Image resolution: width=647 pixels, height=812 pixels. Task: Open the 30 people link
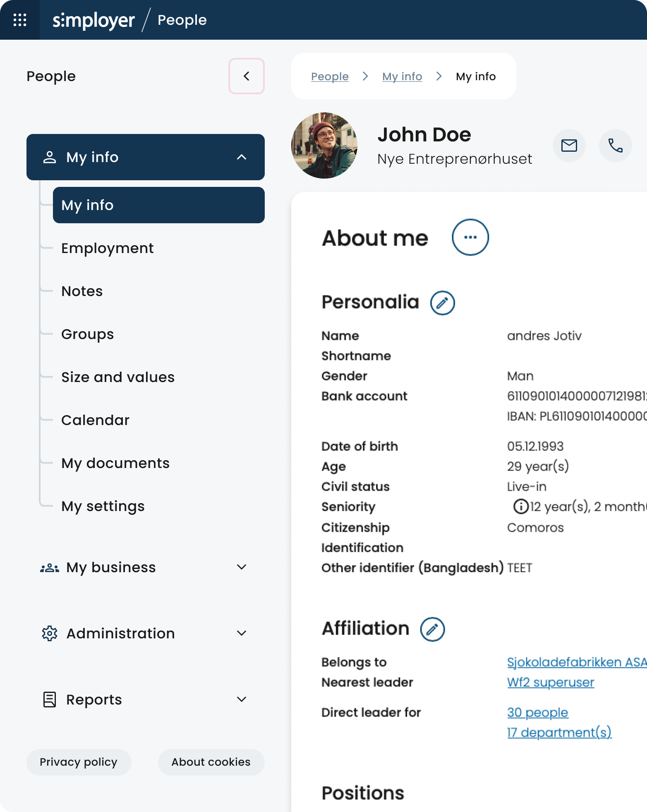pos(537,712)
